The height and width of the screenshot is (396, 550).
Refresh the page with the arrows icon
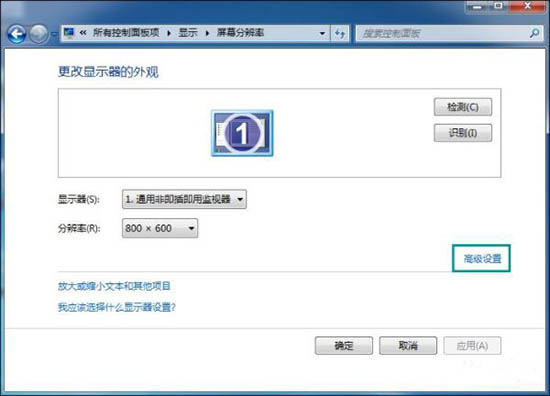pyautogui.click(x=340, y=34)
